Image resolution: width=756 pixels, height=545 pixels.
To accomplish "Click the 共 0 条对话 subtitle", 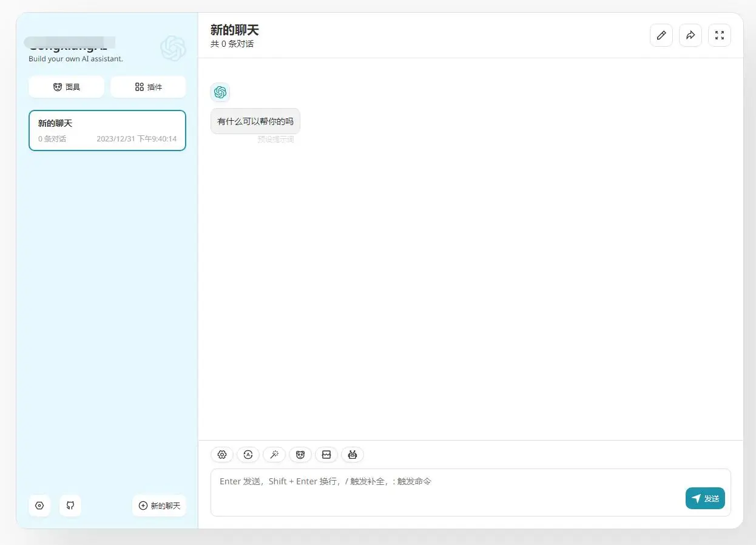I will tap(232, 44).
